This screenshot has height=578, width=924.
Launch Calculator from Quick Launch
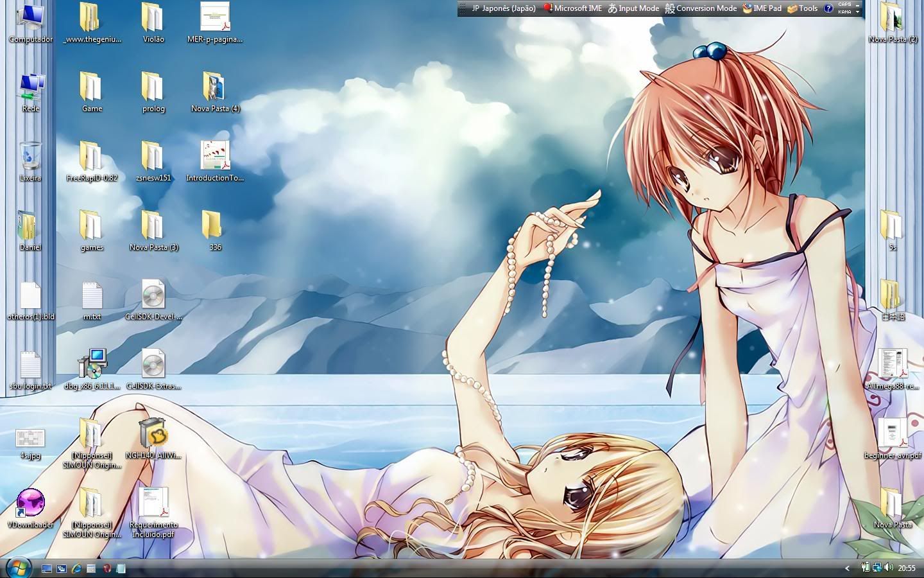click(x=91, y=568)
